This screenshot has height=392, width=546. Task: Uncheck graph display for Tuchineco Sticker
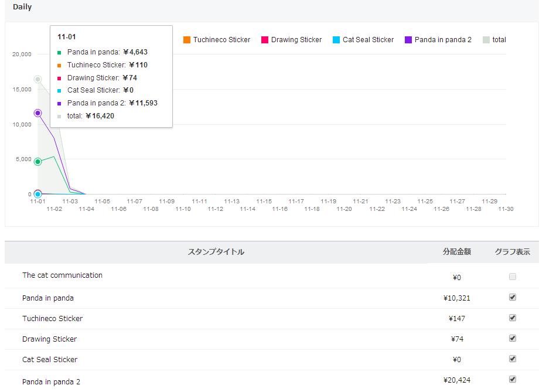(513, 318)
